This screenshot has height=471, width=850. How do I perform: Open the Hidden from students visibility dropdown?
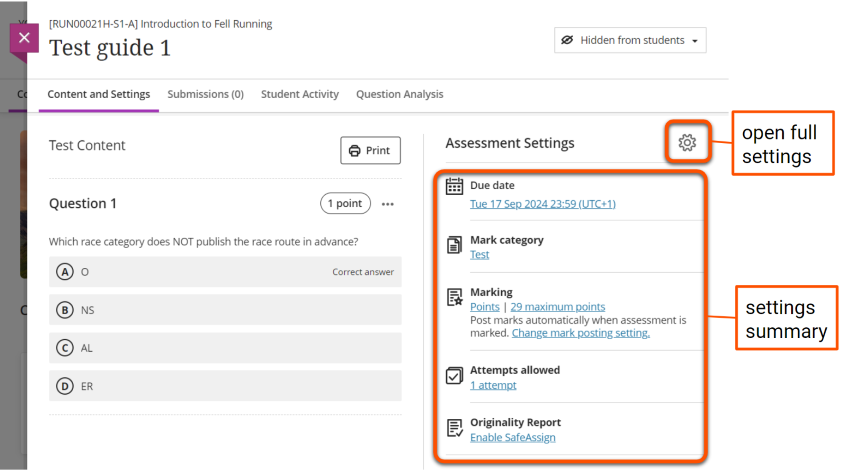(x=630, y=40)
